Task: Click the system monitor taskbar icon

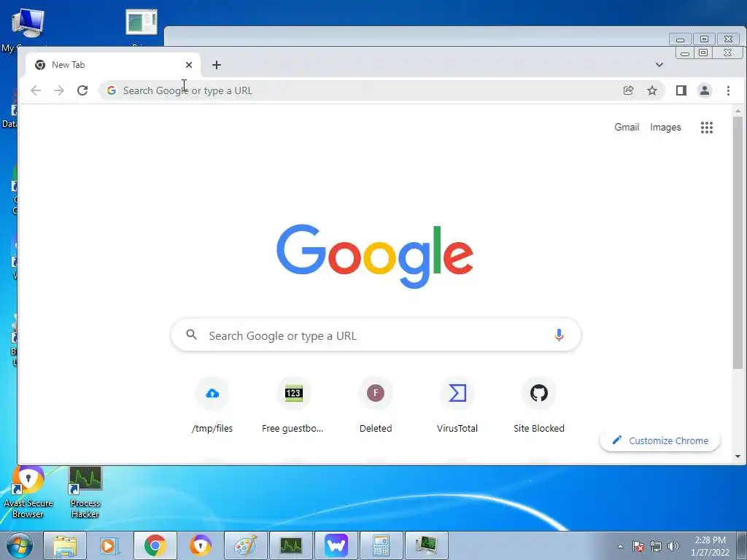Action: [x=426, y=545]
